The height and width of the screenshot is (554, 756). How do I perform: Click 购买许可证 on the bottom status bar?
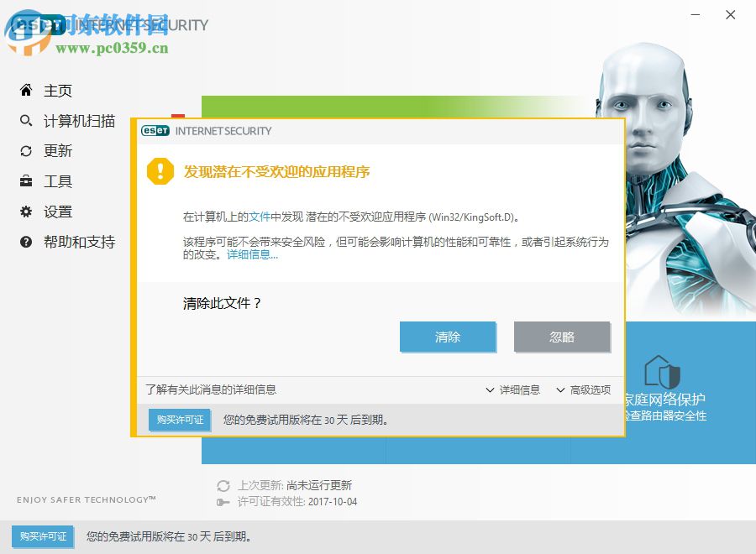[43, 536]
